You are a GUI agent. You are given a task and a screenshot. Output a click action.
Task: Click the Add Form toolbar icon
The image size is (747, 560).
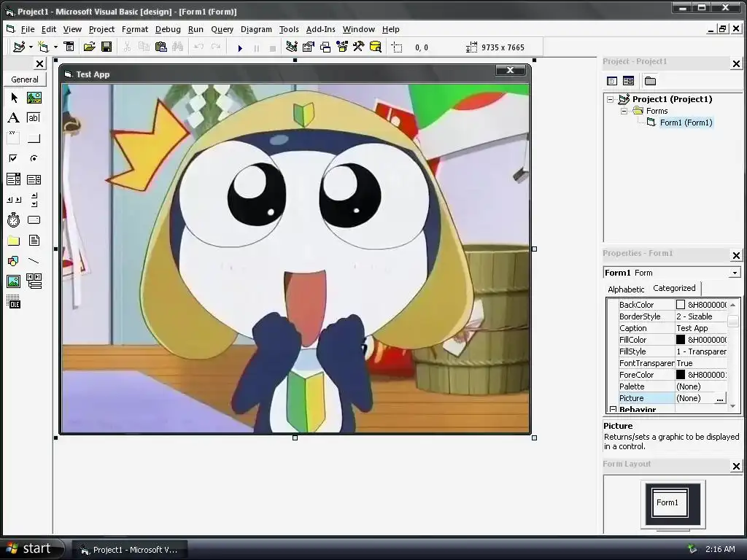click(x=43, y=47)
